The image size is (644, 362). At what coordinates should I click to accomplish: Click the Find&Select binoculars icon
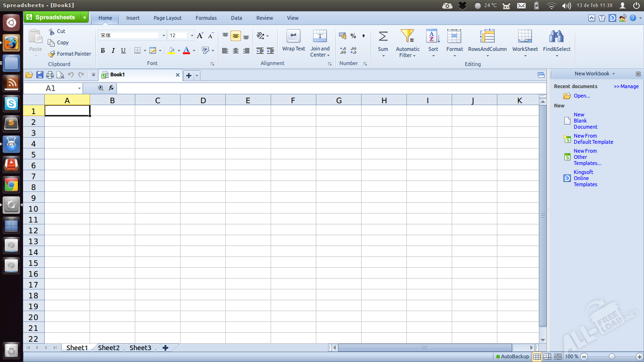point(556,37)
